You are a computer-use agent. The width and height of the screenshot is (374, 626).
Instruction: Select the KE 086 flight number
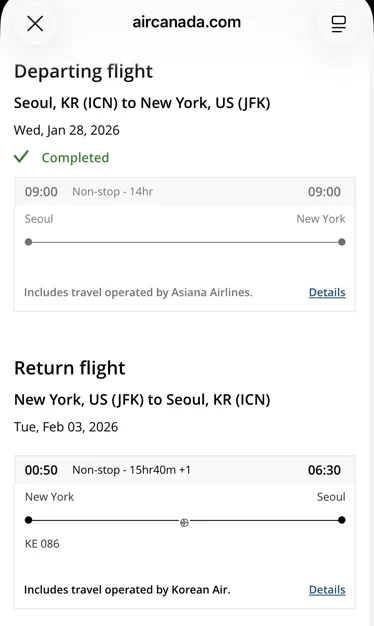42,544
